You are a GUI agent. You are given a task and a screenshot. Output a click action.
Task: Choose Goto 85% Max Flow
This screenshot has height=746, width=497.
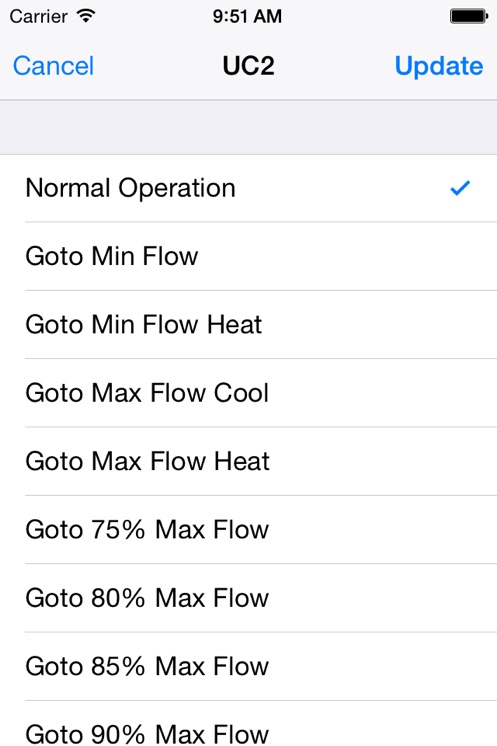point(248,667)
